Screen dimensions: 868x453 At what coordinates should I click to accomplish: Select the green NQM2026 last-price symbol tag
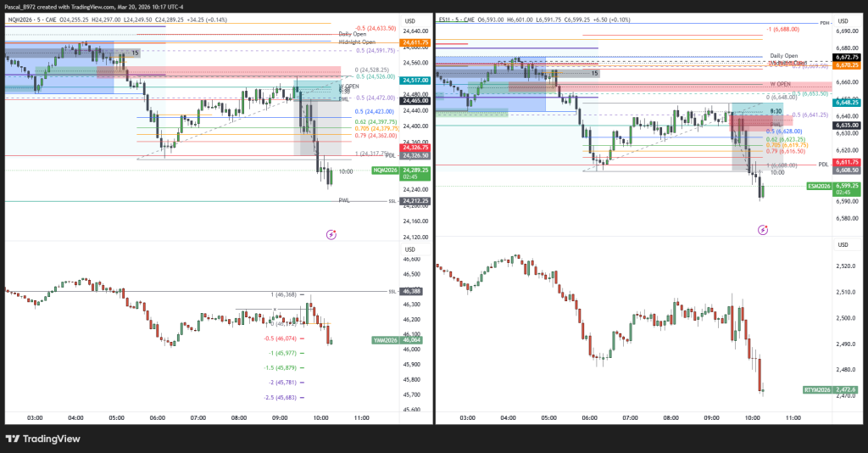click(x=387, y=171)
